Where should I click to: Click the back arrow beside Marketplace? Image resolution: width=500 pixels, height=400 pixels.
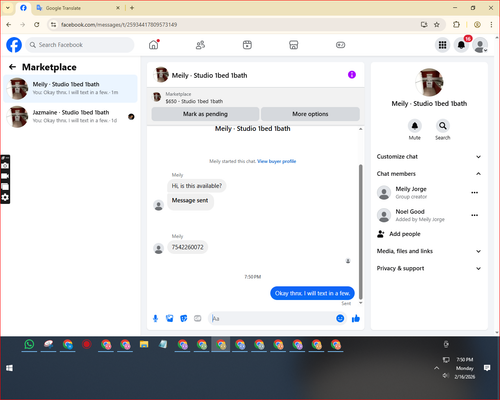pyautogui.click(x=12, y=67)
